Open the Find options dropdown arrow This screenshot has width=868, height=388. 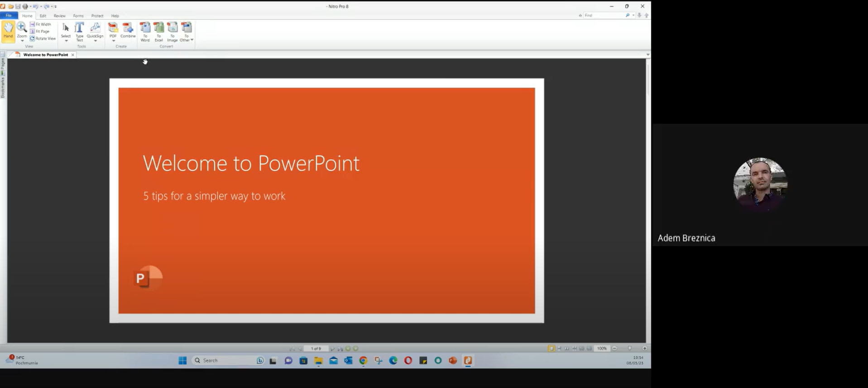pyautogui.click(x=633, y=15)
